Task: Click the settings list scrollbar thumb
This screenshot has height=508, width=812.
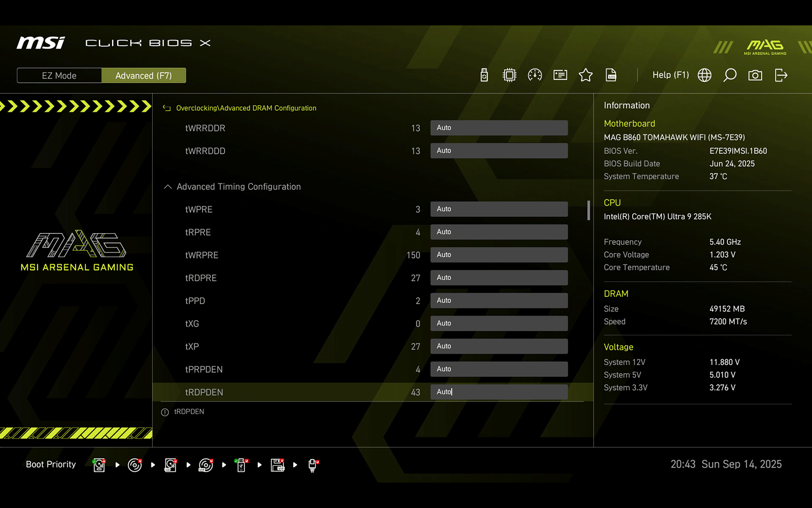Action: pos(589,210)
